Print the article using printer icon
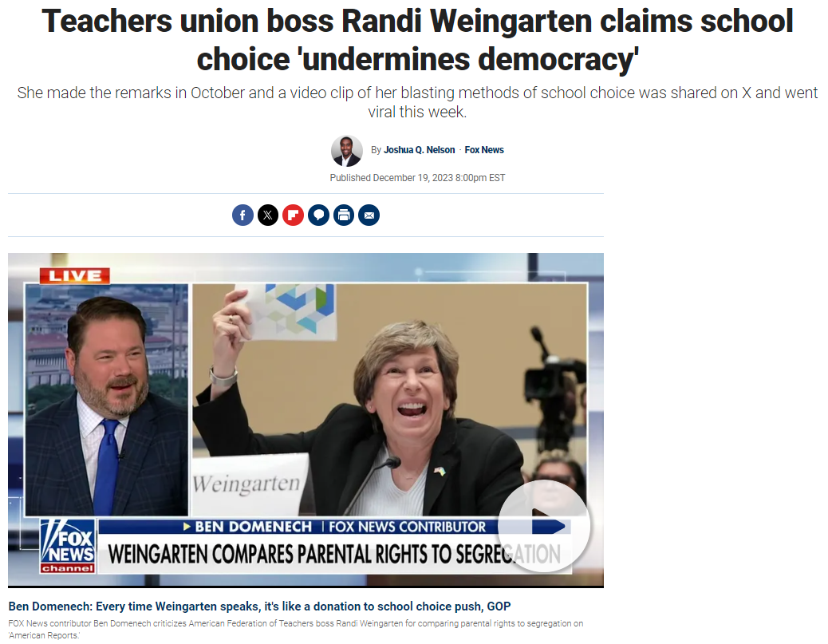This screenshot has height=644, width=828. pos(344,215)
